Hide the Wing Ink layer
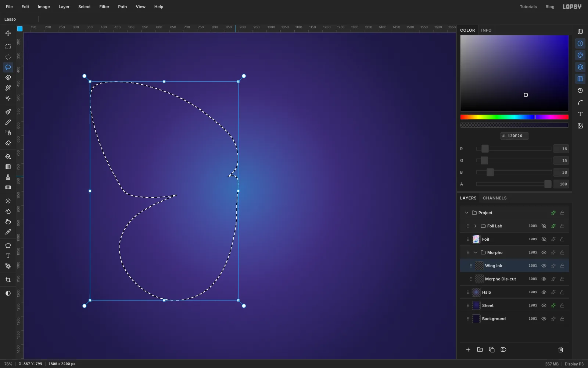 (544, 266)
